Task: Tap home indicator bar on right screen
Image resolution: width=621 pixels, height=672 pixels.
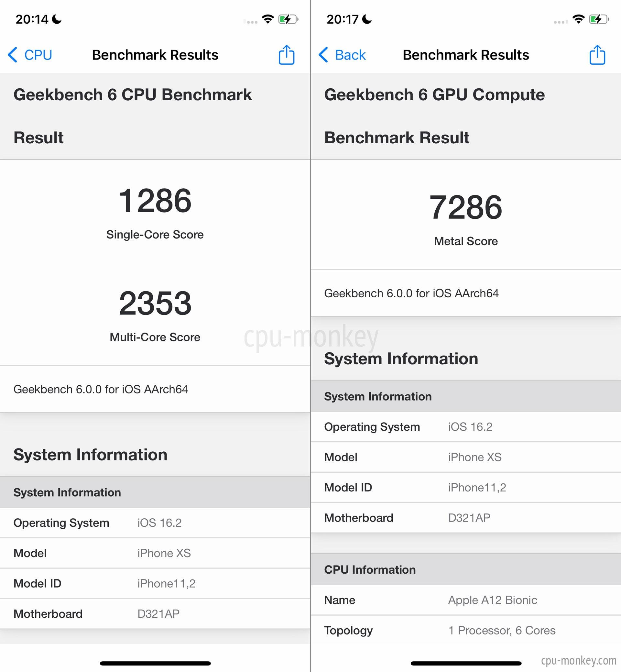Action: point(466,663)
